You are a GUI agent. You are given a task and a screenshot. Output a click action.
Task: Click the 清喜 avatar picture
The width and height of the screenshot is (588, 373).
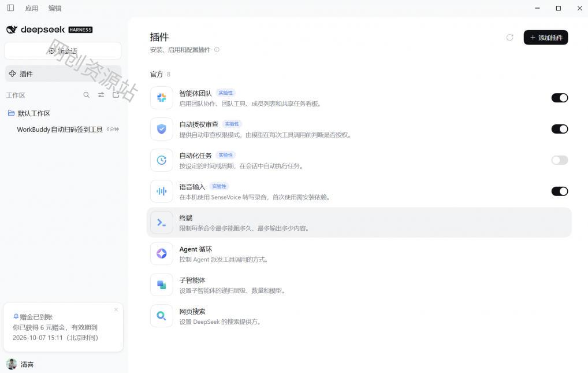[12, 364]
